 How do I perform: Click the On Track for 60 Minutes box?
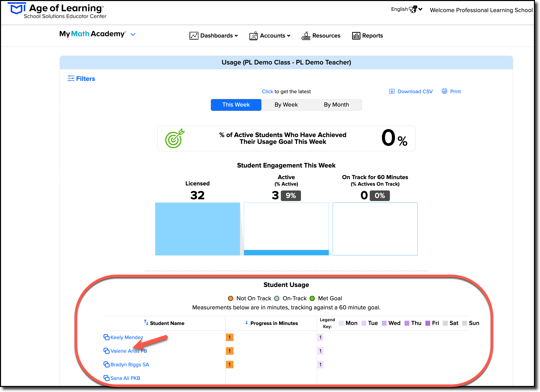coord(375,229)
